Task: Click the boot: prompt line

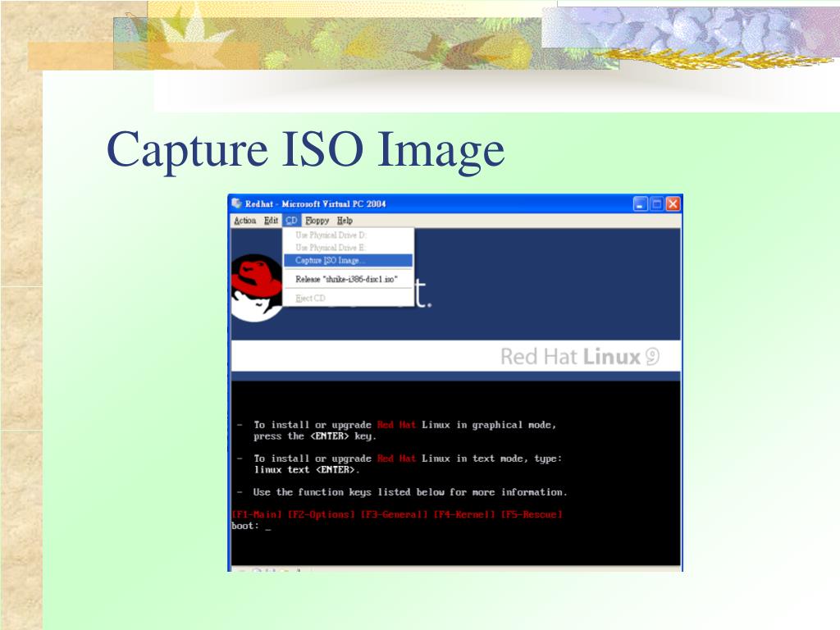Action: point(251,526)
